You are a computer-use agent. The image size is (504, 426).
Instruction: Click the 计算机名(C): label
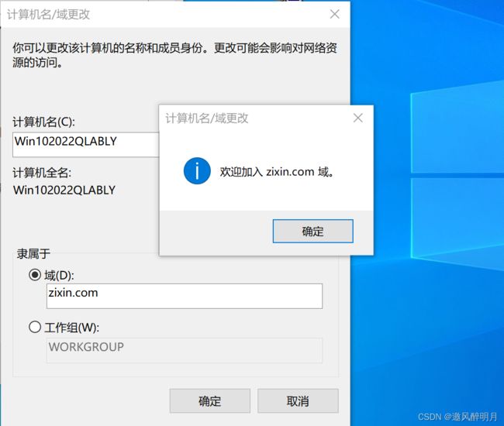(43, 122)
